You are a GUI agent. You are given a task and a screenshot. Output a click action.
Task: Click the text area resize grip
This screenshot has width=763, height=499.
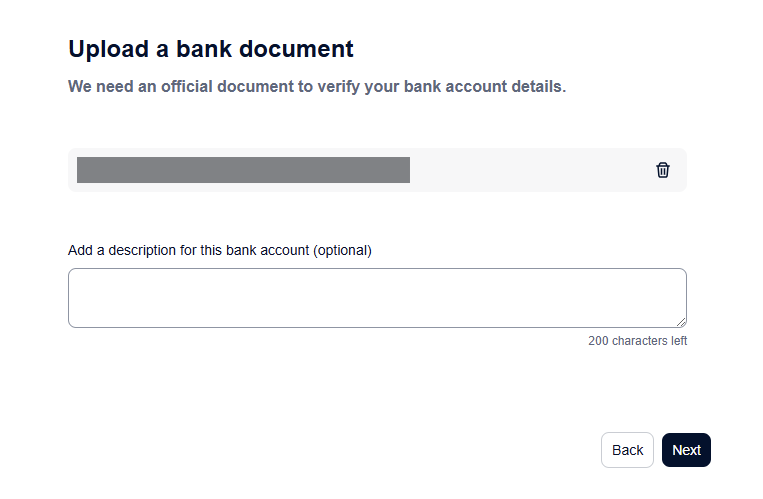[x=681, y=322]
